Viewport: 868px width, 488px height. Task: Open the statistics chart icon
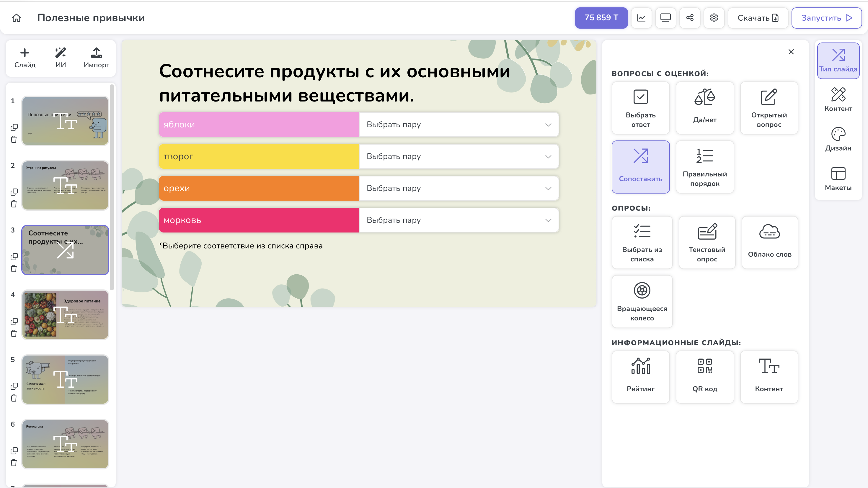[x=641, y=18]
